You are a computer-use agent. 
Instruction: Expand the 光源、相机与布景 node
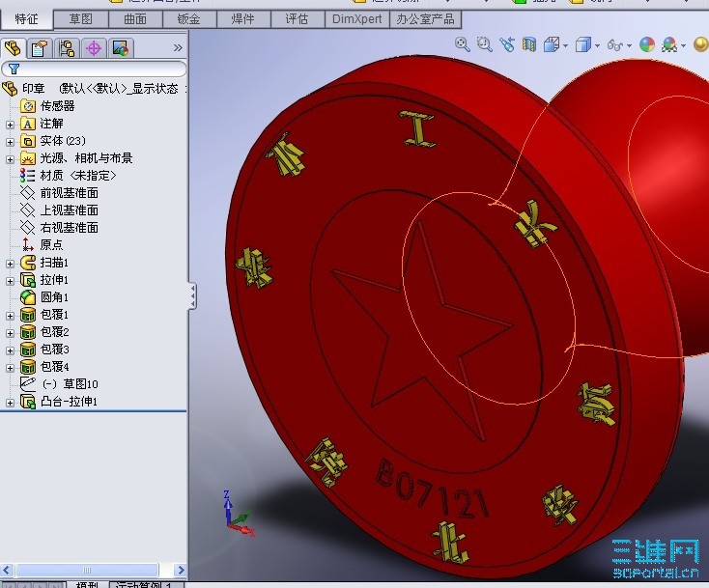click(x=10, y=159)
